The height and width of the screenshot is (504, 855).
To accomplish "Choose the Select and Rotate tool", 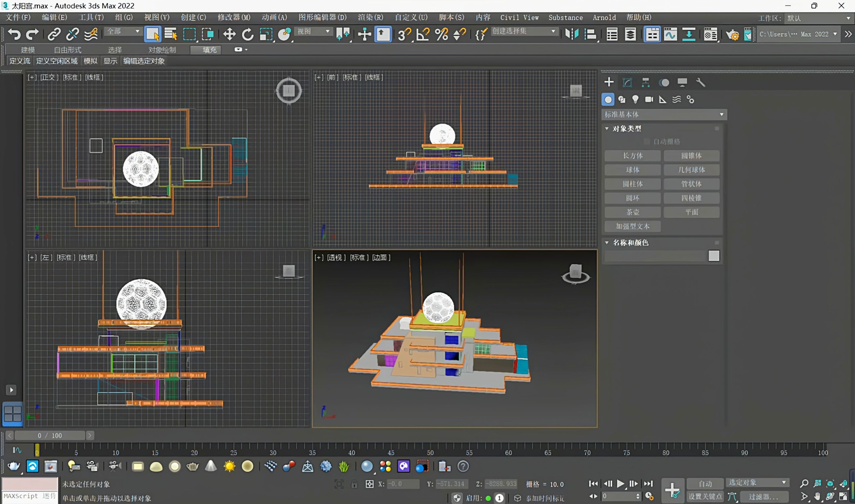I will tap(248, 34).
